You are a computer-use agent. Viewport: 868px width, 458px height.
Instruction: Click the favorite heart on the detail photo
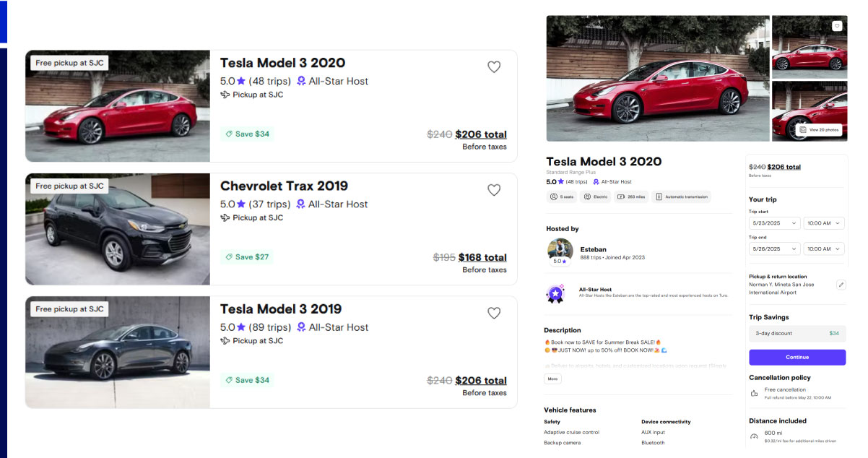pyautogui.click(x=837, y=26)
